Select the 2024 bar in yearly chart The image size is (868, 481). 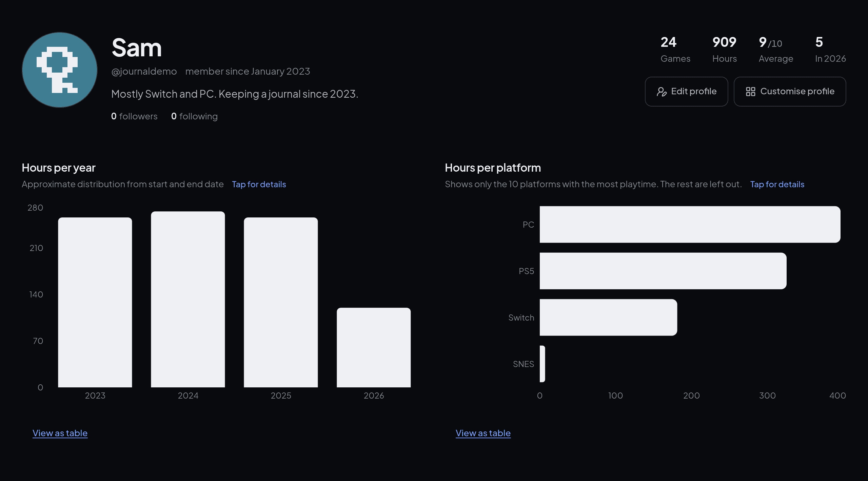188,299
